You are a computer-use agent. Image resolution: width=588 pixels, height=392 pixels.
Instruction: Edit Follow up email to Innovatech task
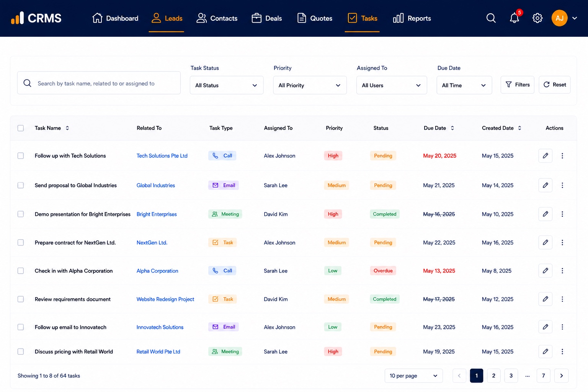[x=545, y=327]
